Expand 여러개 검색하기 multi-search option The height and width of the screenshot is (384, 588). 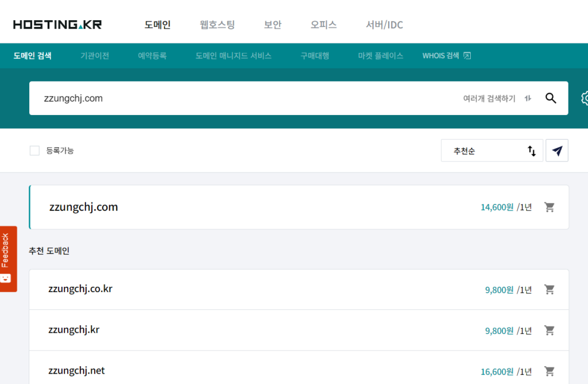click(497, 98)
